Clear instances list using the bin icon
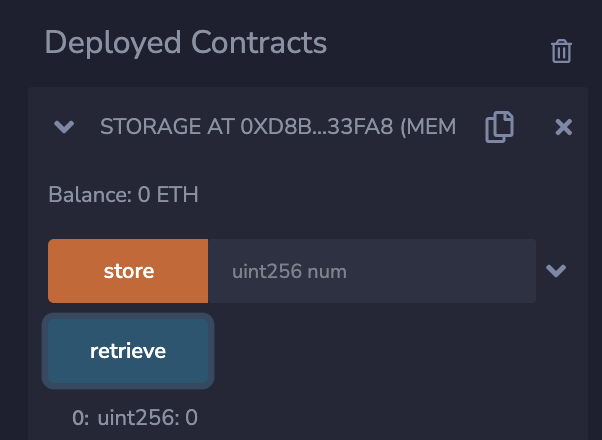 point(561,51)
